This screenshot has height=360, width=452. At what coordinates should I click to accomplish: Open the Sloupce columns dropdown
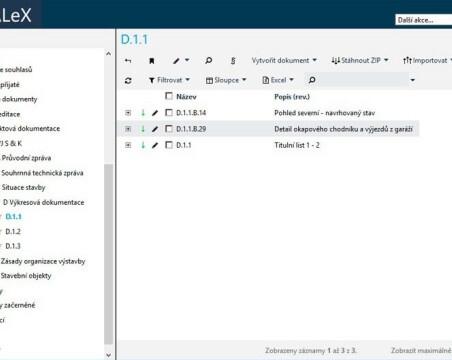pyautogui.click(x=226, y=80)
